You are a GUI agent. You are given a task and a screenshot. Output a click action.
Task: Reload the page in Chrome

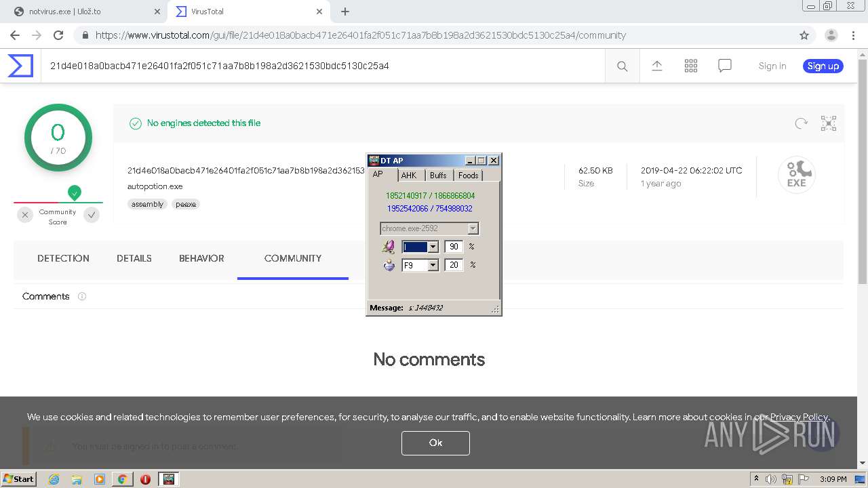[x=58, y=35]
